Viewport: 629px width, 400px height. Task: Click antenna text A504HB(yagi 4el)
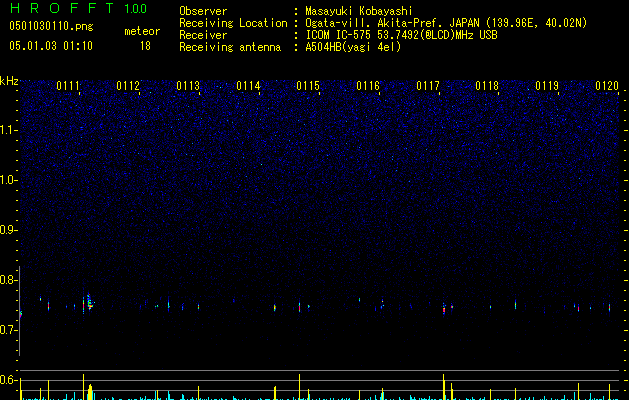pos(353,47)
